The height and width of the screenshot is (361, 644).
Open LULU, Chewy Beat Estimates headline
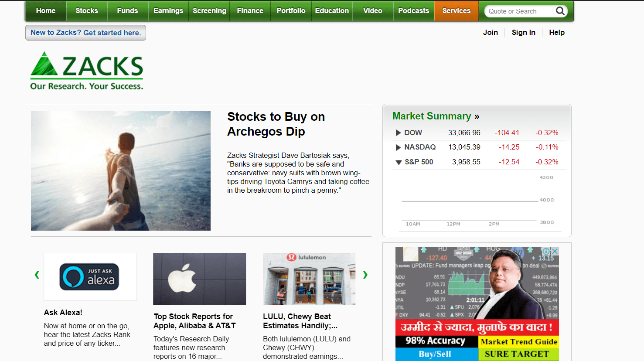pyautogui.click(x=300, y=321)
